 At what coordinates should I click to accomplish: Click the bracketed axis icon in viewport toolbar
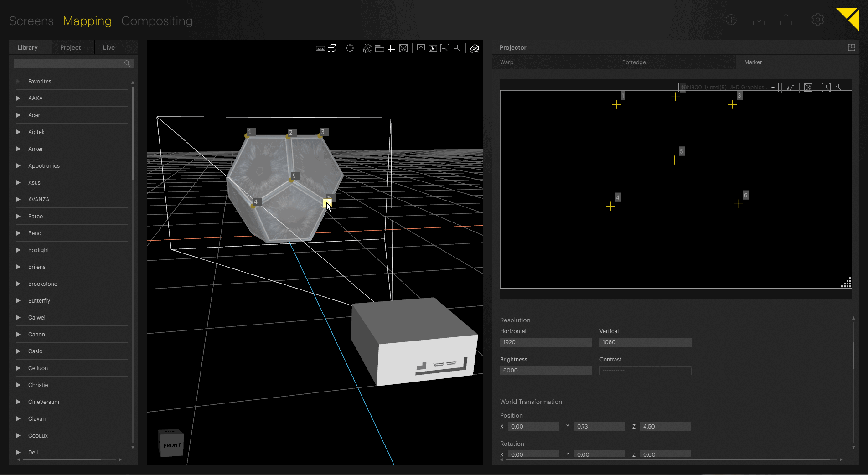(x=445, y=48)
